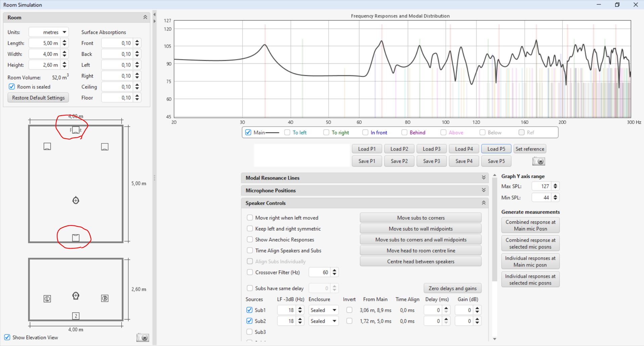
Task: Disable the Sub1 source checkbox
Action: 249,310
